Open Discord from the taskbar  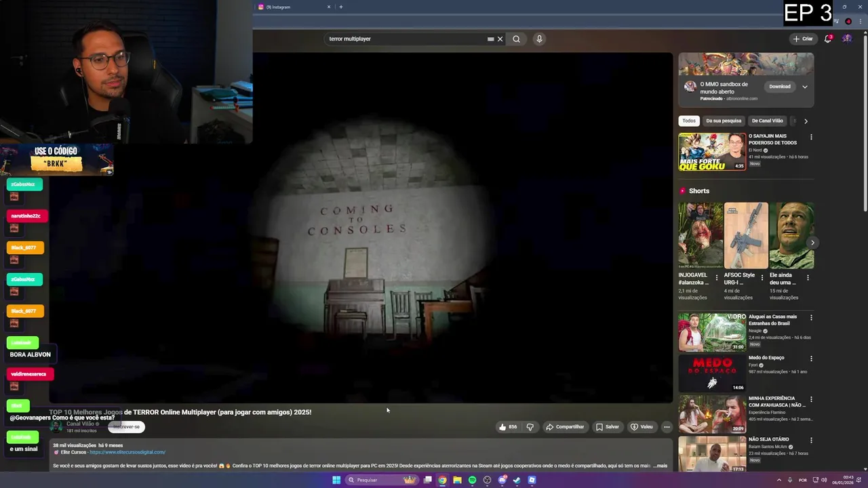click(x=502, y=480)
